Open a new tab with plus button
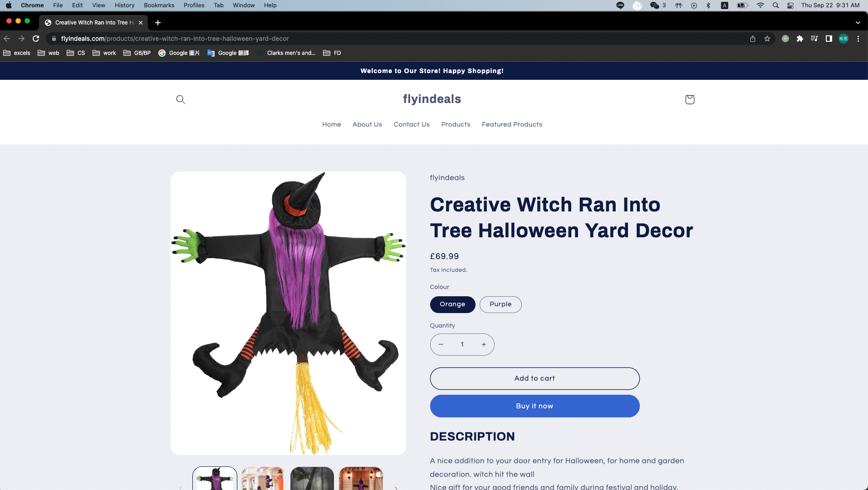The height and width of the screenshot is (490, 868). (158, 22)
